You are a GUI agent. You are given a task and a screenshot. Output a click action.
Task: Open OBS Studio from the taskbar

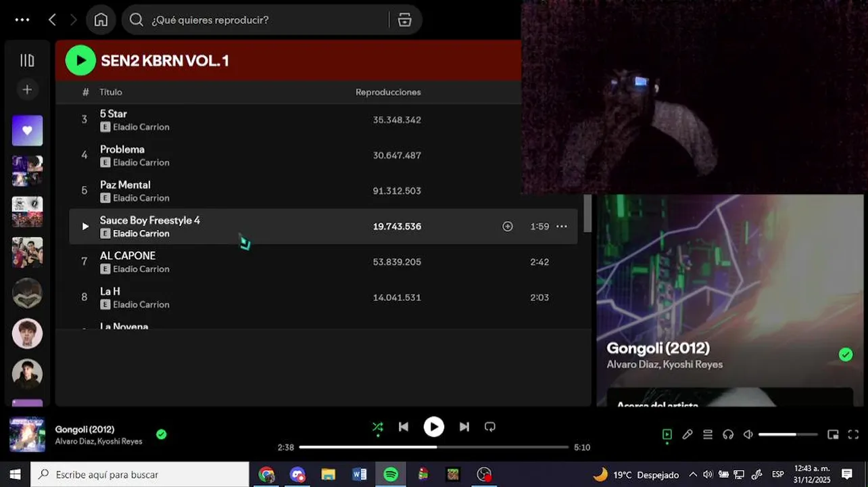click(x=484, y=474)
